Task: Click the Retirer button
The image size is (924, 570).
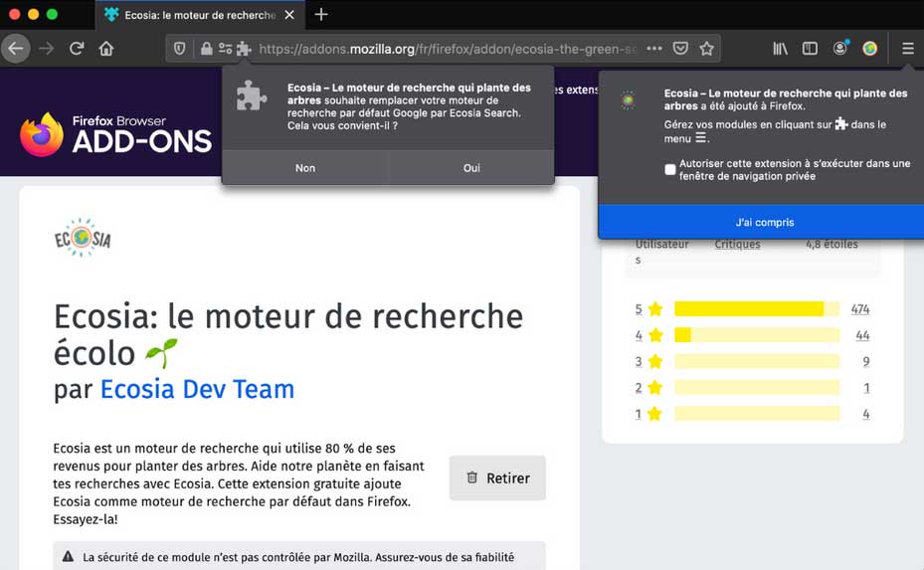Action: coord(497,478)
